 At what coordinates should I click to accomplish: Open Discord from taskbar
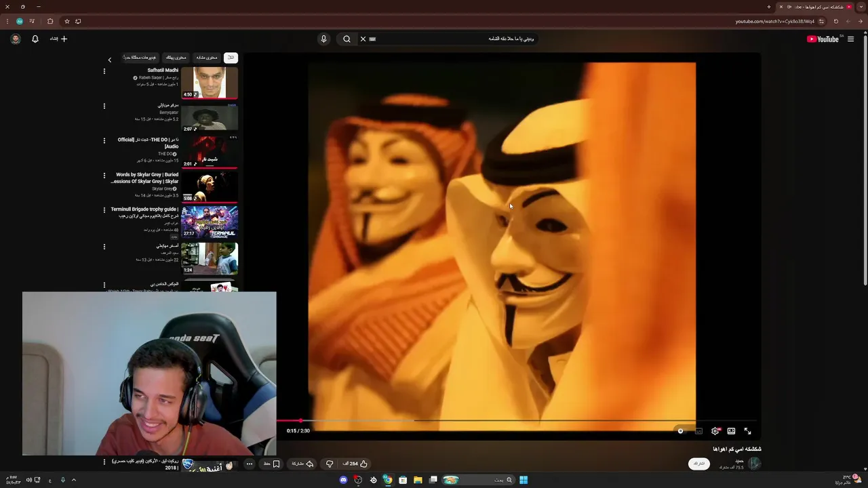[x=343, y=480]
